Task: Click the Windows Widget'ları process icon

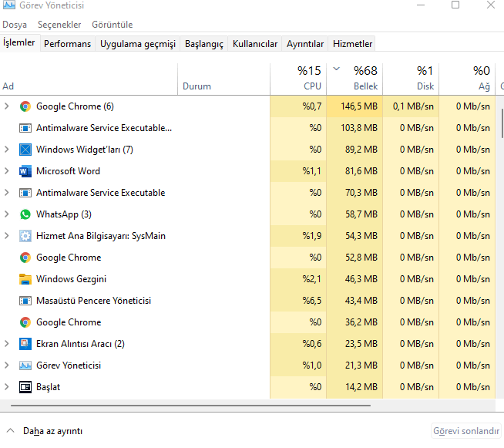Action: click(25, 150)
